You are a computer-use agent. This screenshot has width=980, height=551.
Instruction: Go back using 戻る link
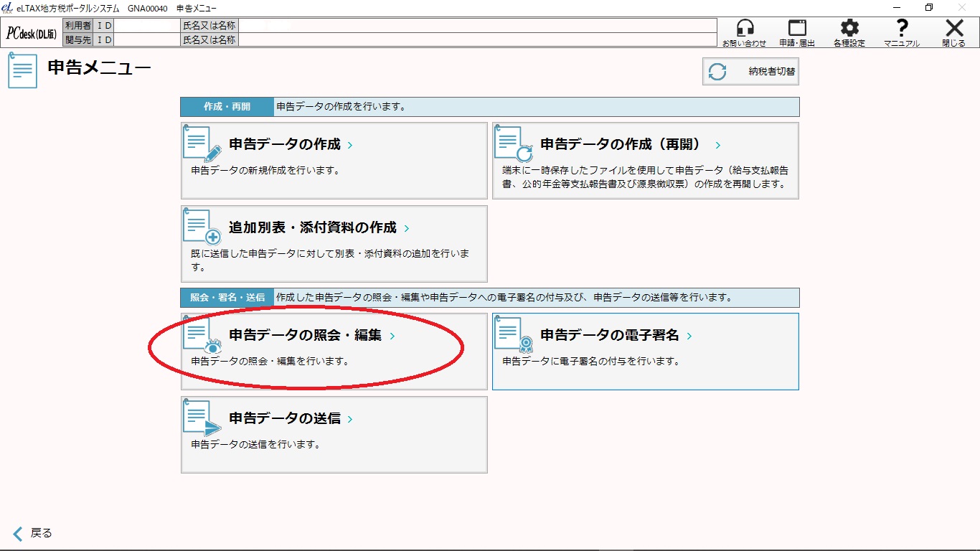[33, 533]
